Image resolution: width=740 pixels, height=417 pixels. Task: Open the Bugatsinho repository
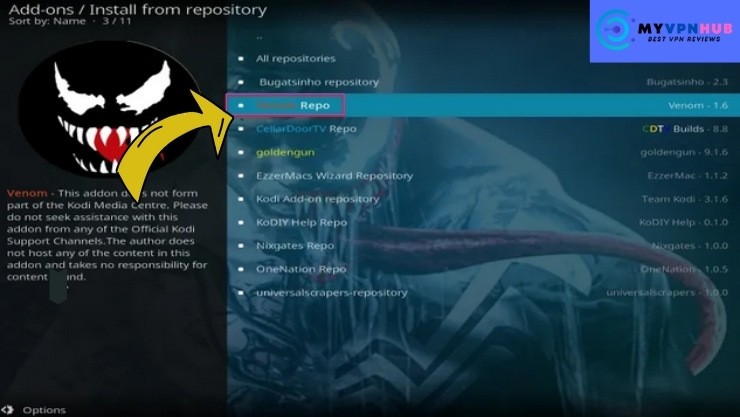(481, 82)
